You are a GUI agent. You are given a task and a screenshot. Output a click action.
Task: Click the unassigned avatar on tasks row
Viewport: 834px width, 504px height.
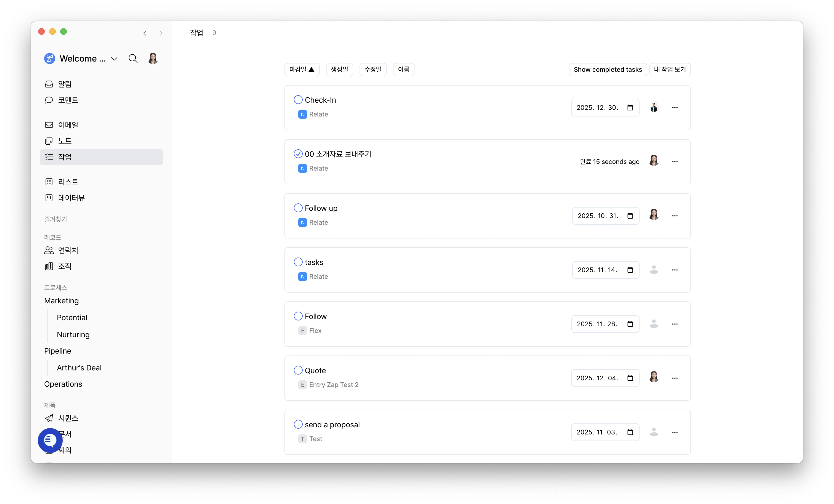654,270
